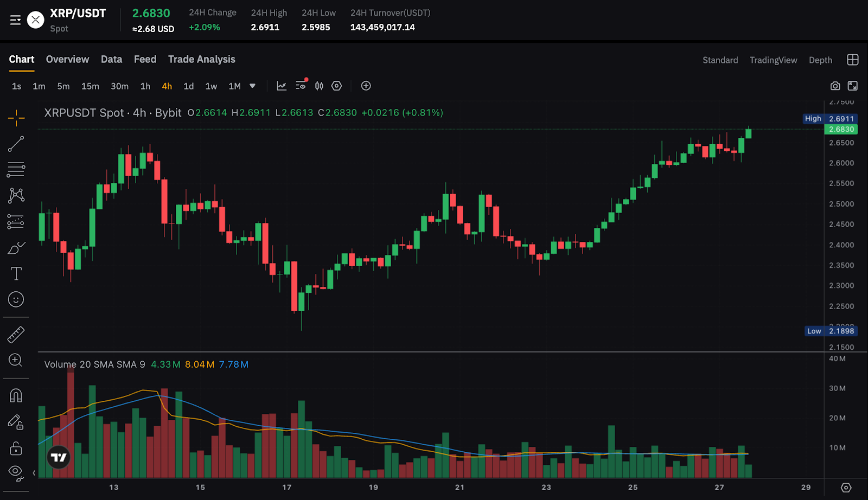Open chart settings via hexagon gear icon
Viewport: 868px width, 500px height.
[x=336, y=86]
